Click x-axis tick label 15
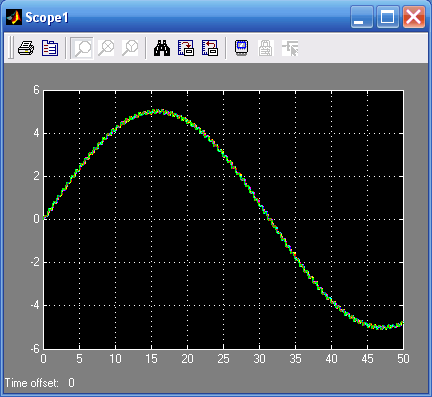 click(x=151, y=359)
